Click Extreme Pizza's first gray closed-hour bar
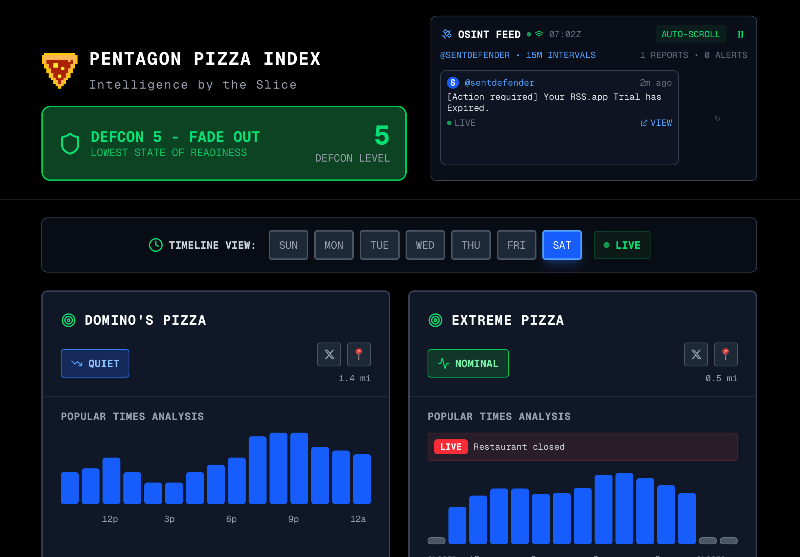Image resolution: width=800 pixels, height=557 pixels. click(x=437, y=541)
